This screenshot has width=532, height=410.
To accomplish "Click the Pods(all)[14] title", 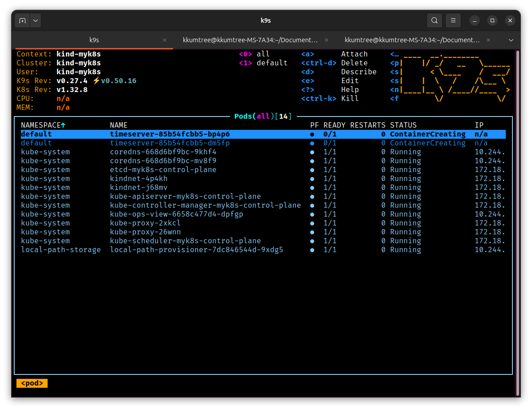I will point(263,117).
